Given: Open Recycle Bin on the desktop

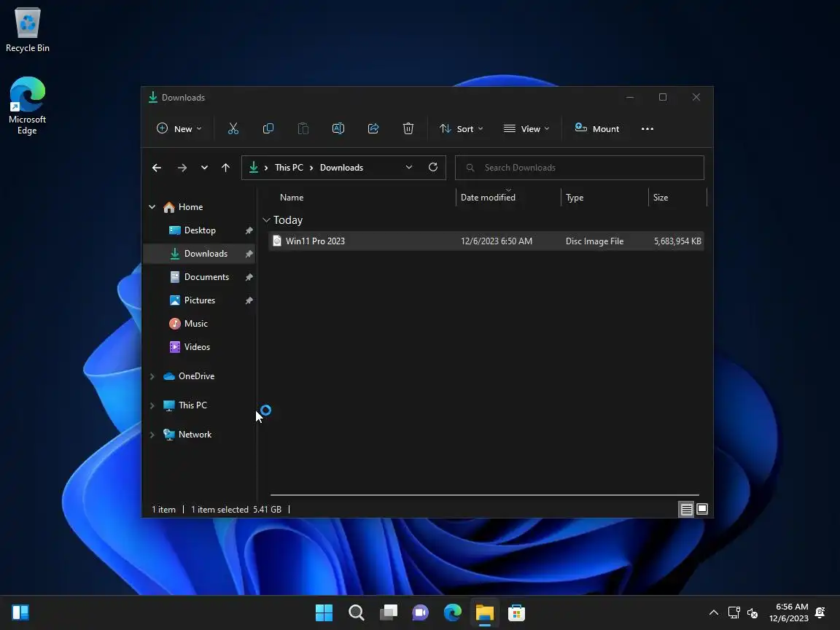Looking at the screenshot, I should point(27,29).
